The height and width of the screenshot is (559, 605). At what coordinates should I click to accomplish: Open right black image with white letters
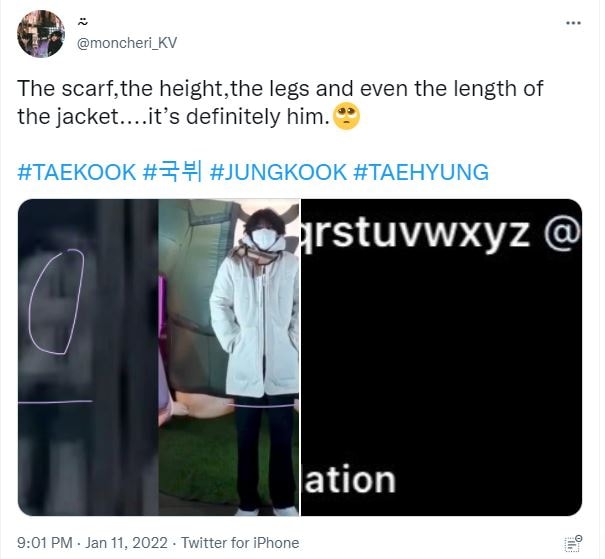click(441, 357)
